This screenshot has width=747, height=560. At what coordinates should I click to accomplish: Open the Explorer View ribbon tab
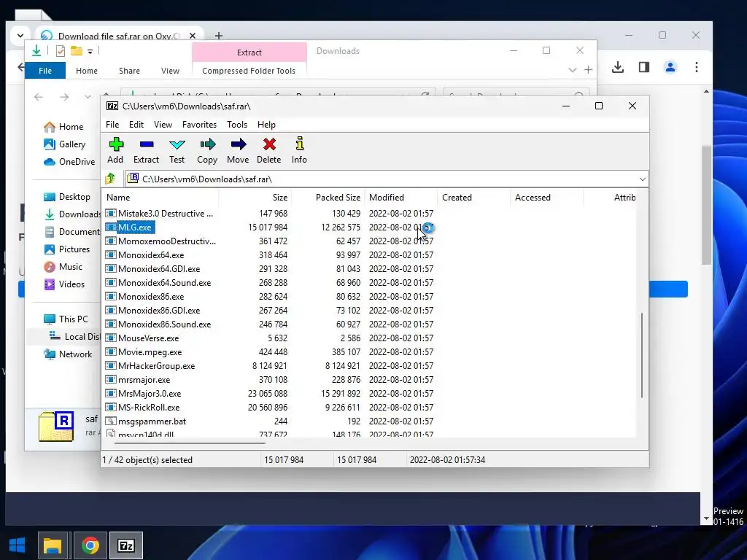click(170, 71)
